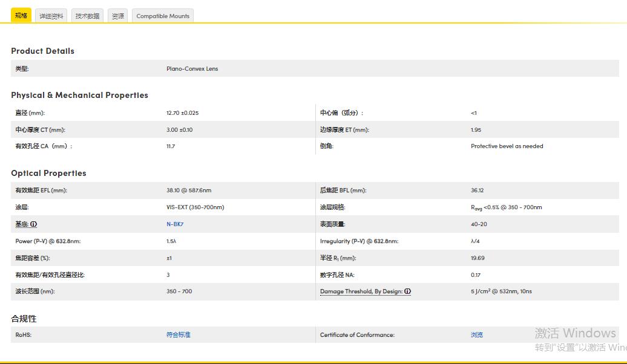Open the 详细资料 tab
The width and height of the screenshot is (627, 364).
(51, 16)
